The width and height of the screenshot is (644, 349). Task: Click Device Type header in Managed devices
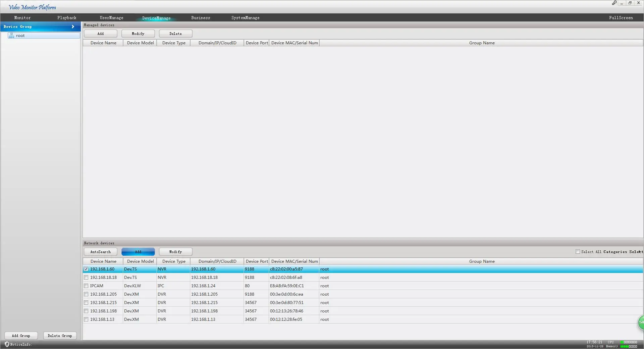(174, 43)
